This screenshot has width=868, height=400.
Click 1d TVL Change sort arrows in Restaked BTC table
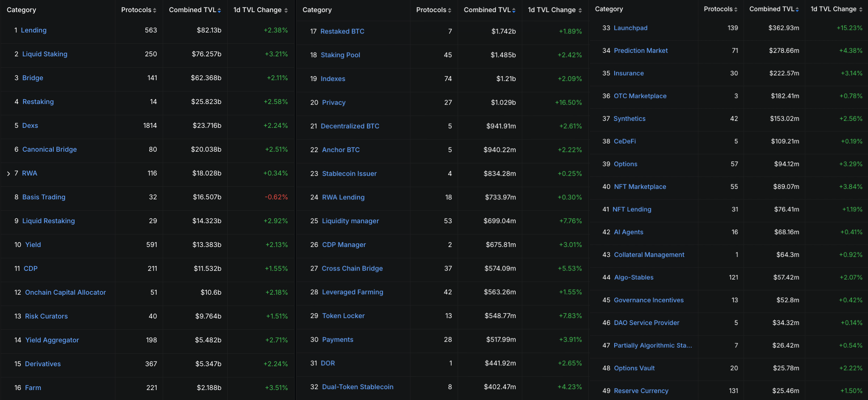point(580,10)
